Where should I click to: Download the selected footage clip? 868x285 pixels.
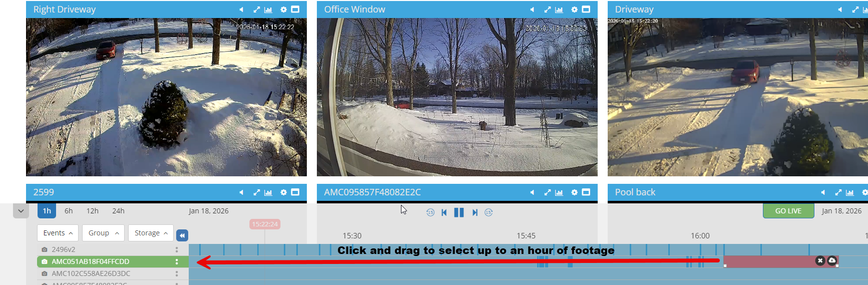click(x=832, y=260)
